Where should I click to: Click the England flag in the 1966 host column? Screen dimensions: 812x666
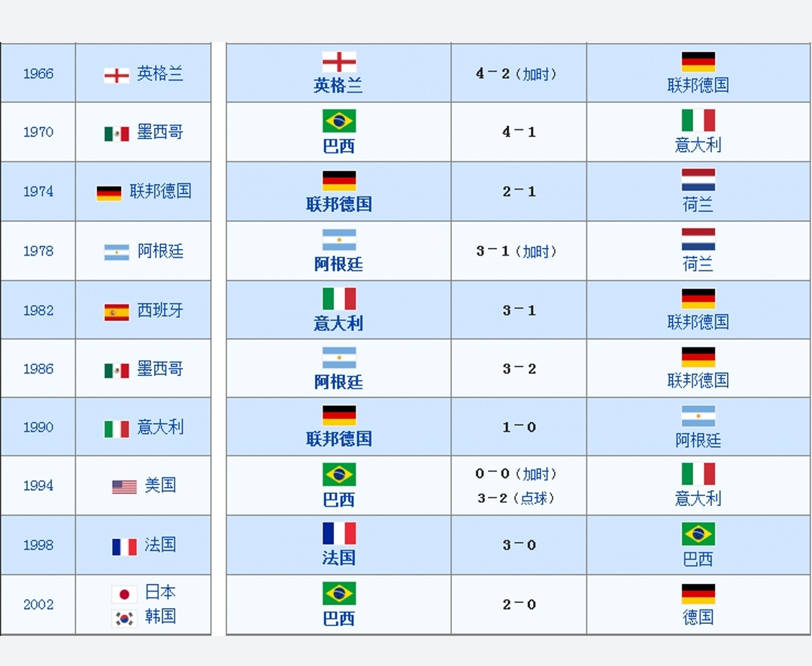117,76
